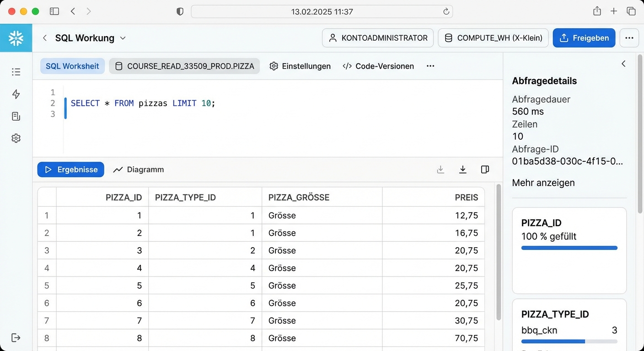Click the Freigeben button
The image size is (644, 351).
click(x=584, y=38)
